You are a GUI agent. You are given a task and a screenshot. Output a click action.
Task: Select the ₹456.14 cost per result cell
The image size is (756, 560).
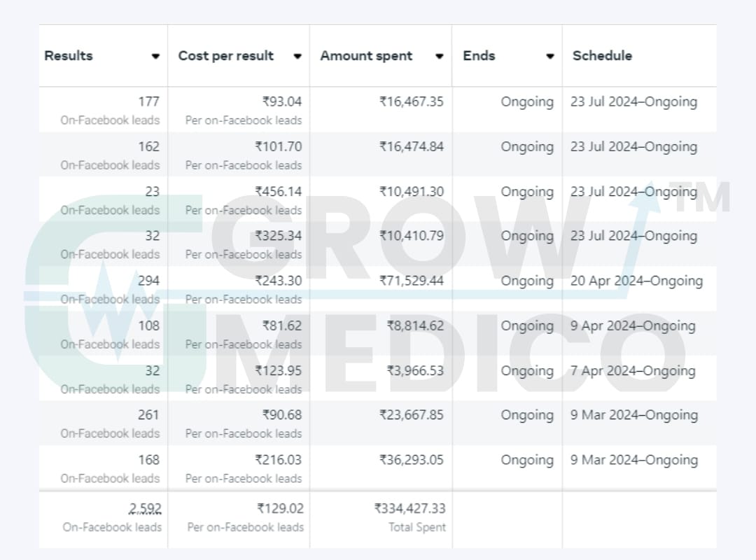pyautogui.click(x=279, y=191)
